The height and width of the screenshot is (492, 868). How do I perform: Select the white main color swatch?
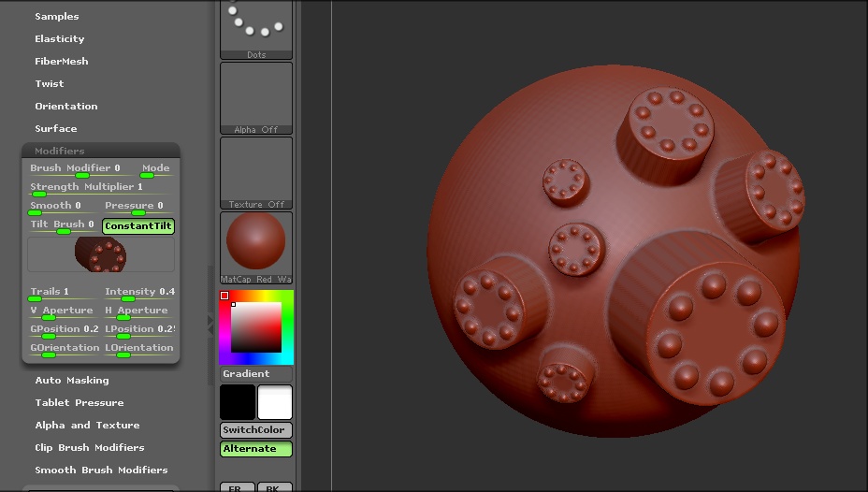[275, 402]
